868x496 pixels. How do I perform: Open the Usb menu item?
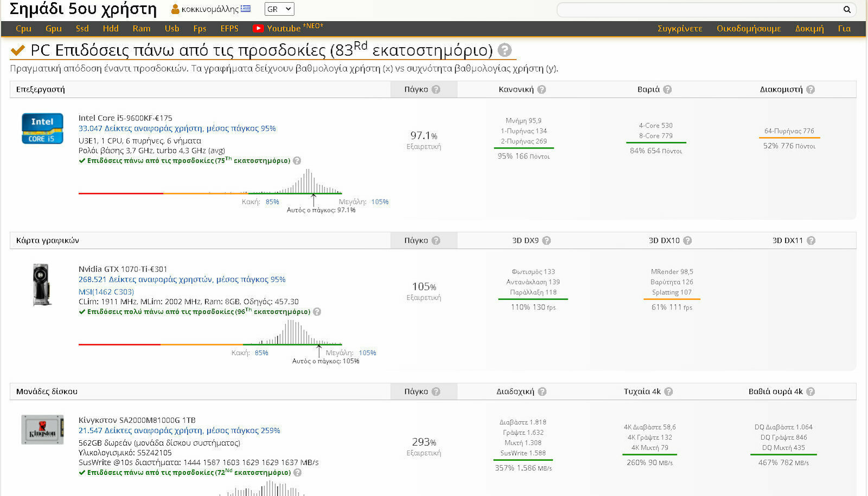tap(172, 28)
